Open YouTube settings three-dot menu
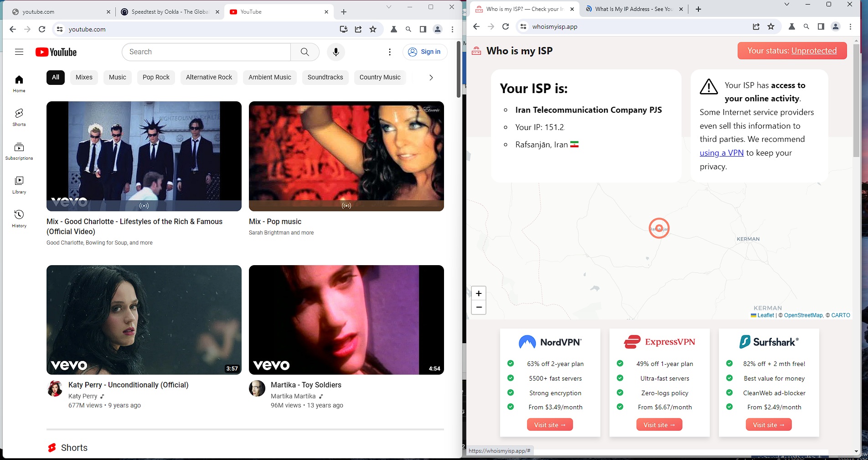Viewport: 868px width, 460px height. point(390,52)
